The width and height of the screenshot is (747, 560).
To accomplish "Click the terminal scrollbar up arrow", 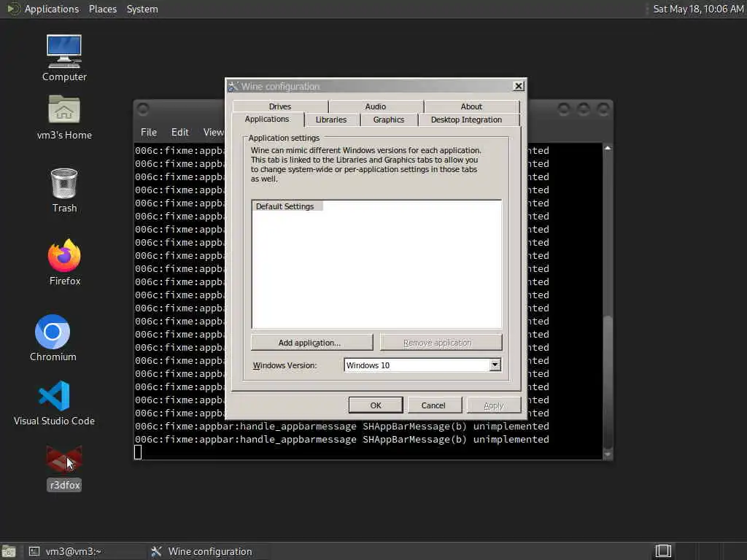I will (x=608, y=148).
